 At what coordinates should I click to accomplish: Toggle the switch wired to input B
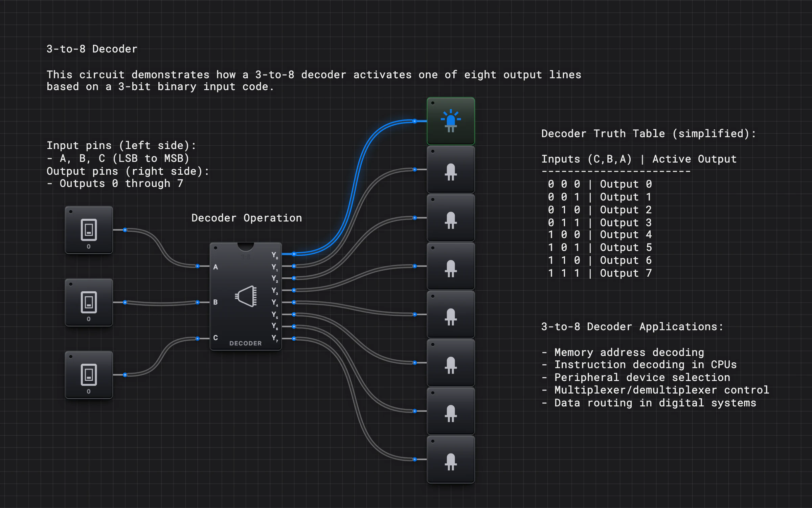tap(89, 302)
